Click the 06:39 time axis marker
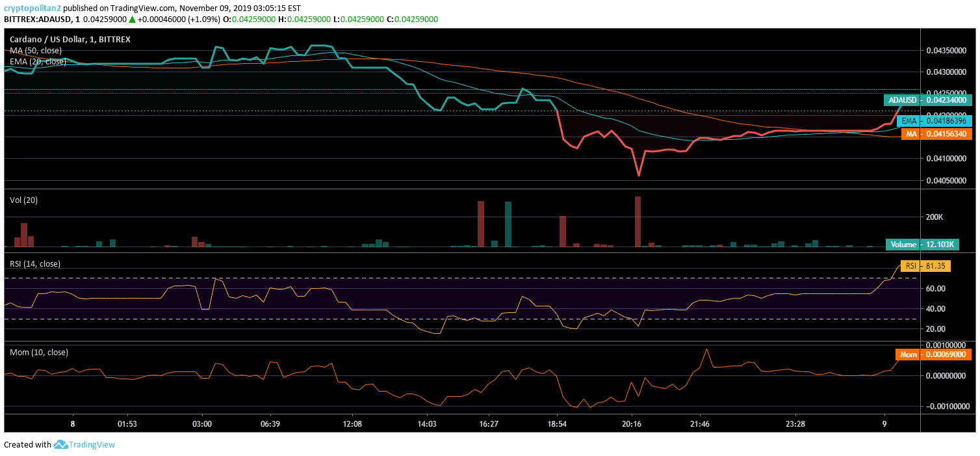Viewport: 980px width, 456px height. coord(270,423)
